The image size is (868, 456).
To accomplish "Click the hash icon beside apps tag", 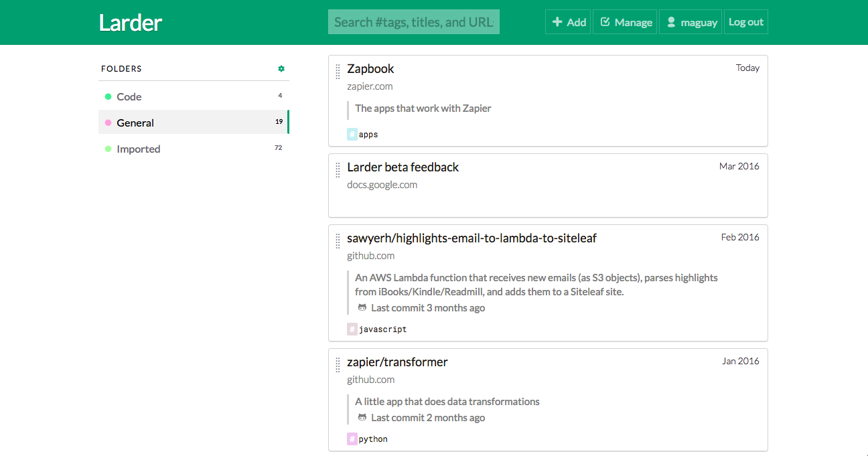I will [x=352, y=135].
